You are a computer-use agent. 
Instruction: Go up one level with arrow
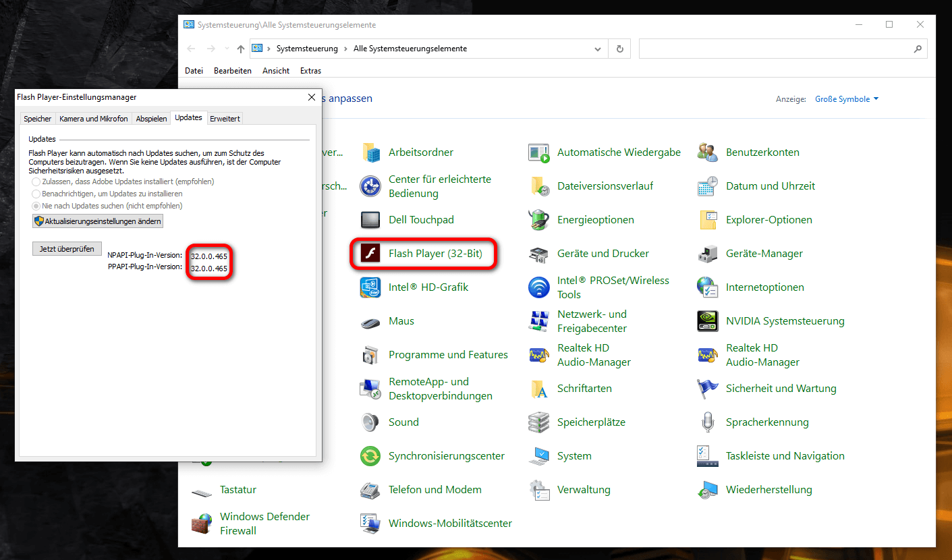241,49
